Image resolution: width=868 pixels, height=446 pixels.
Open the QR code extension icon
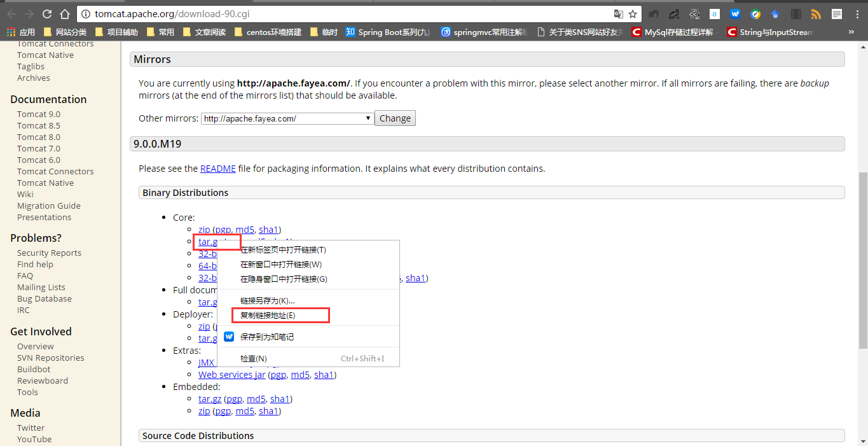(x=694, y=13)
